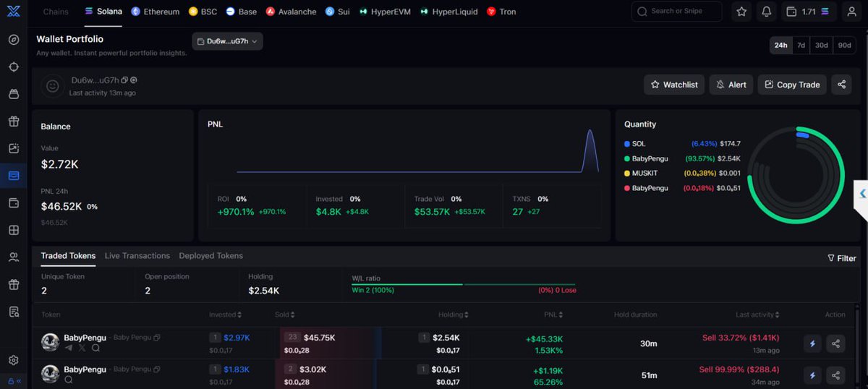
Task: Click the BabyPengu green legend dot
Action: point(626,158)
